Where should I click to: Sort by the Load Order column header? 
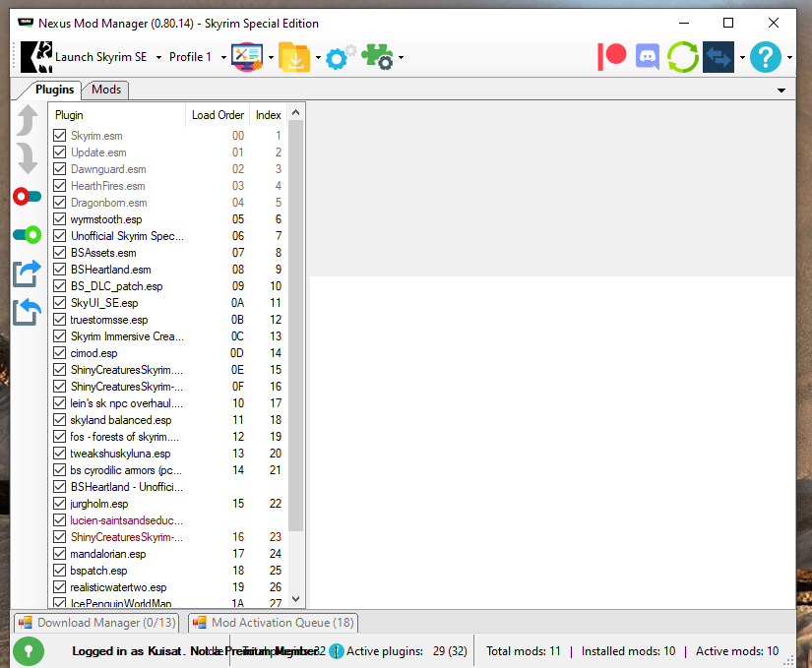click(218, 115)
